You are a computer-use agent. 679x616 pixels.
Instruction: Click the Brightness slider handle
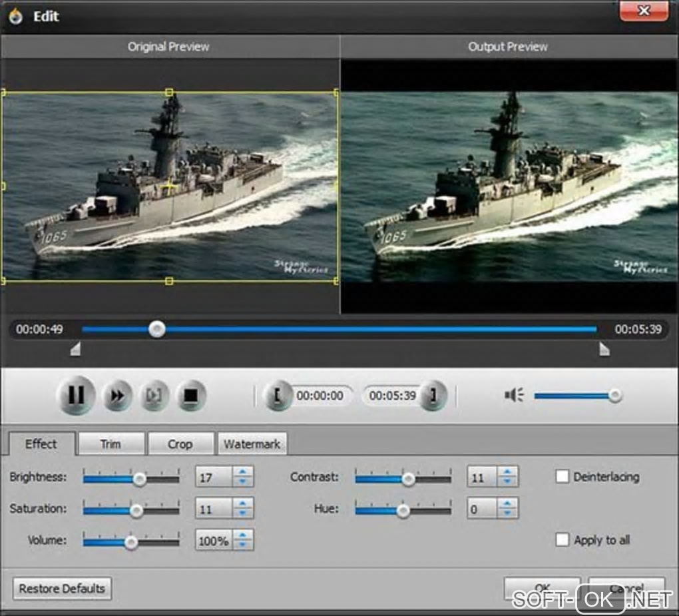(x=139, y=479)
